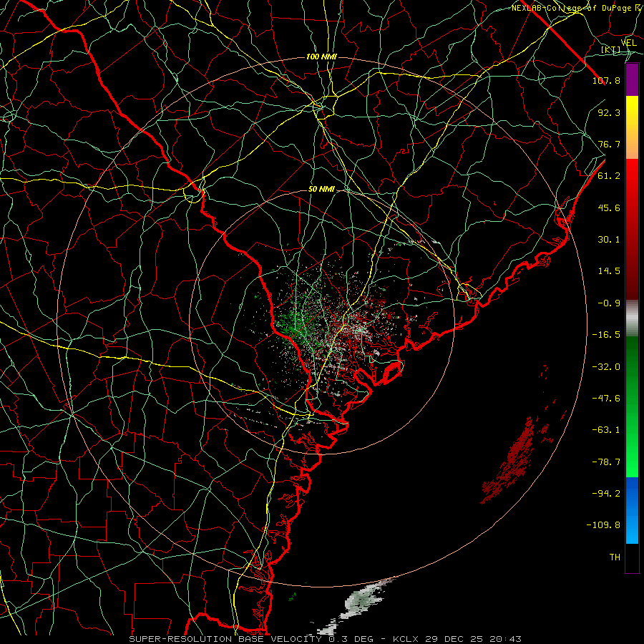Image resolution: width=644 pixels, height=644 pixels.
Task: Click the 76.7 value on velocity scale
Action: (x=609, y=144)
